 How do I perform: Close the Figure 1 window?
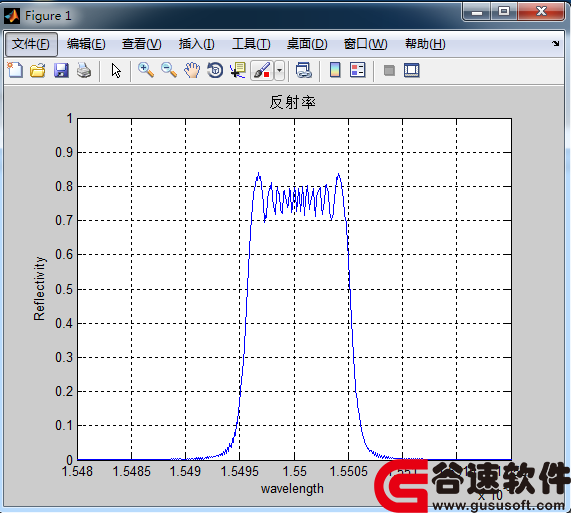pos(541,12)
